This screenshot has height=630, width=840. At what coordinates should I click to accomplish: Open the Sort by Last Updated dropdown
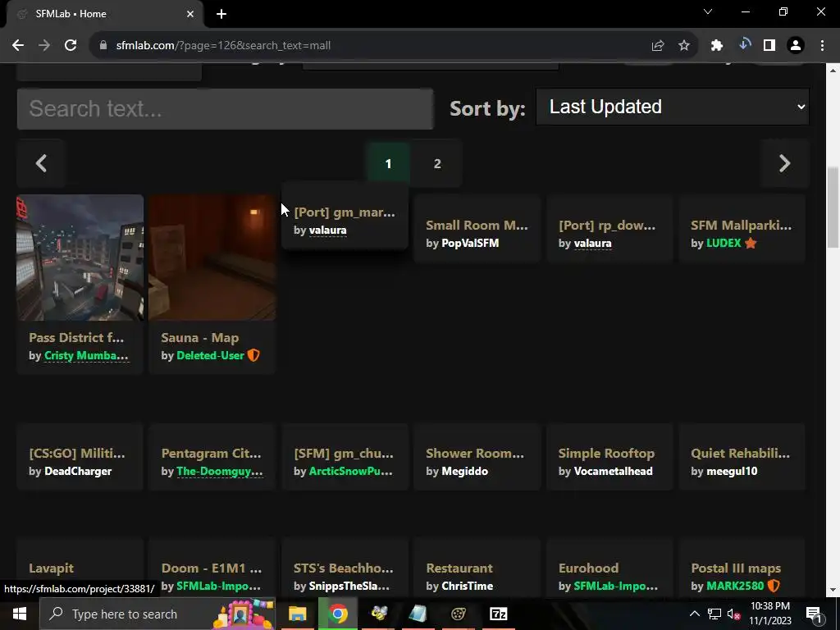673,107
